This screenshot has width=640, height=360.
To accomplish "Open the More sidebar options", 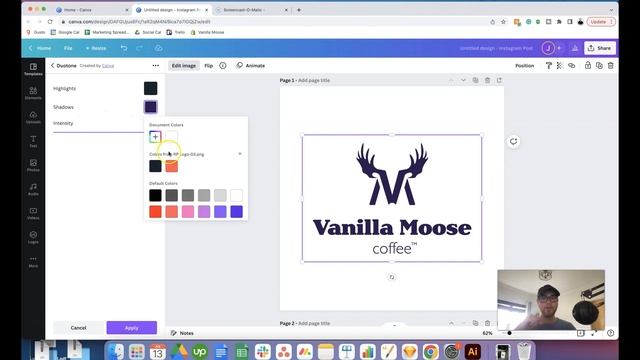I will (x=33, y=261).
